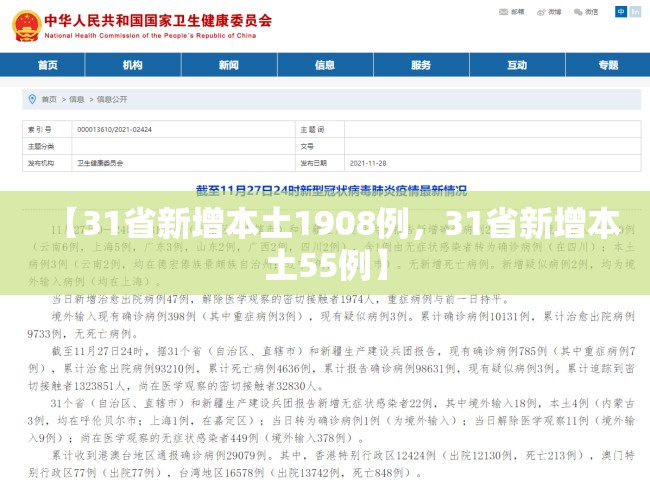This screenshot has width=650, height=487.
Task: Click 信息 breadcrumb link
Action: pyautogui.click(x=76, y=99)
